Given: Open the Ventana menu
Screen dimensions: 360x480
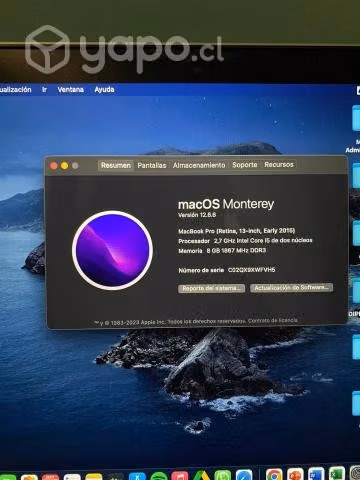Looking at the screenshot, I should 70,90.
